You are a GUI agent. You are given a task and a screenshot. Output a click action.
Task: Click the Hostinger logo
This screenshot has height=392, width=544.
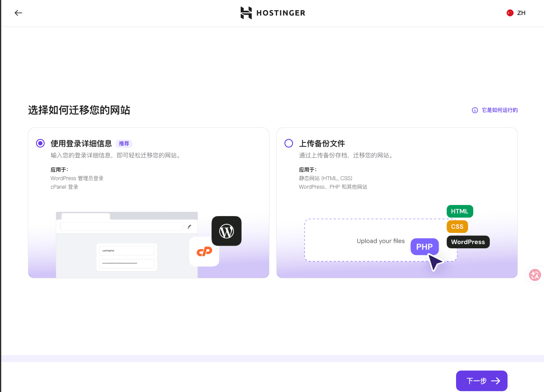tap(272, 13)
